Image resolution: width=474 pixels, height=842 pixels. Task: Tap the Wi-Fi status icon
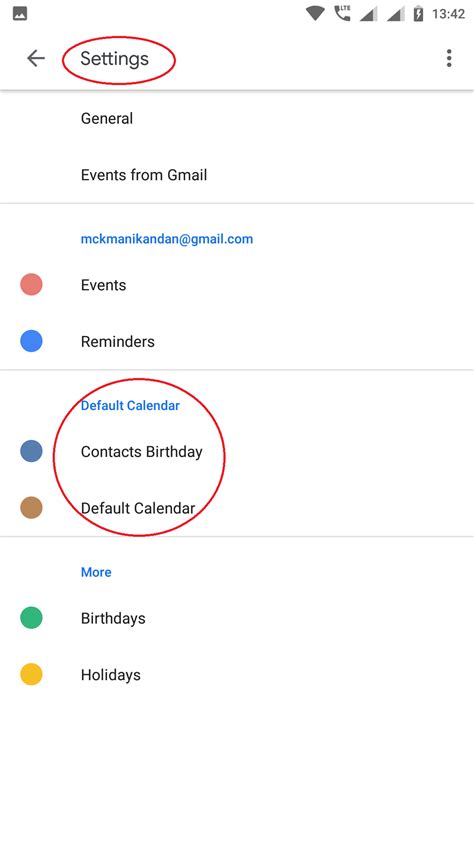tap(315, 14)
